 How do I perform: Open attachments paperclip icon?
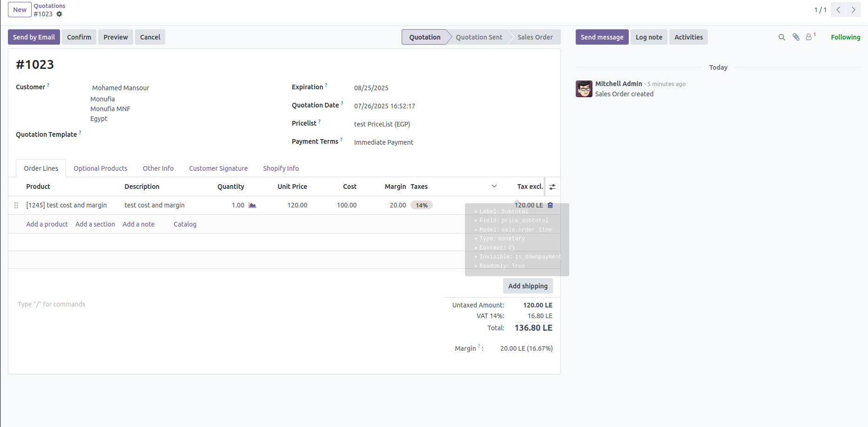click(796, 37)
